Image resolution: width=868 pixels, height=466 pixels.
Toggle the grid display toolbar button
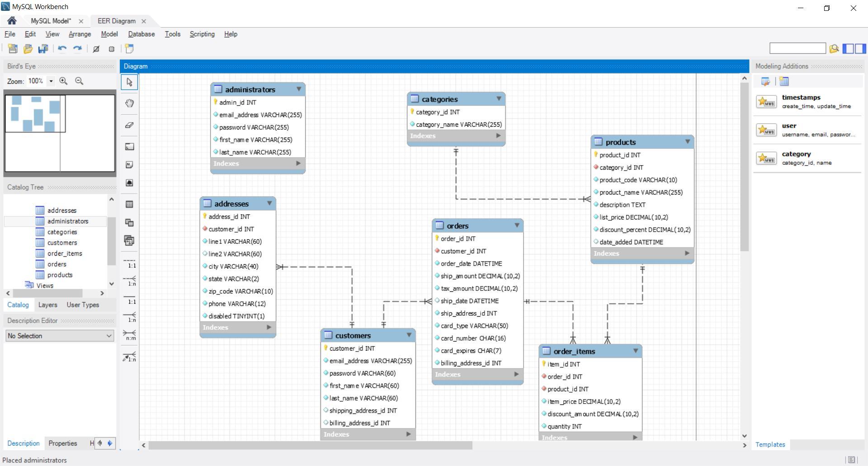coord(112,49)
